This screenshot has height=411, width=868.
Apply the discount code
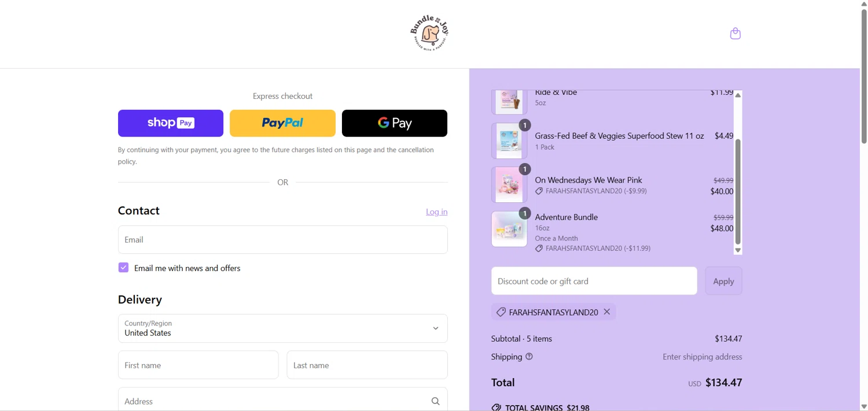tap(723, 281)
